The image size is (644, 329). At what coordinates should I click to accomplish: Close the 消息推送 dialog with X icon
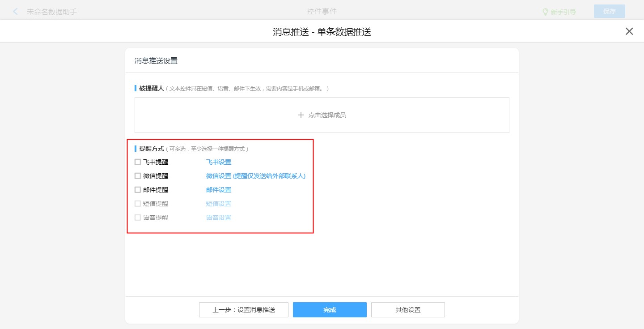pos(629,31)
